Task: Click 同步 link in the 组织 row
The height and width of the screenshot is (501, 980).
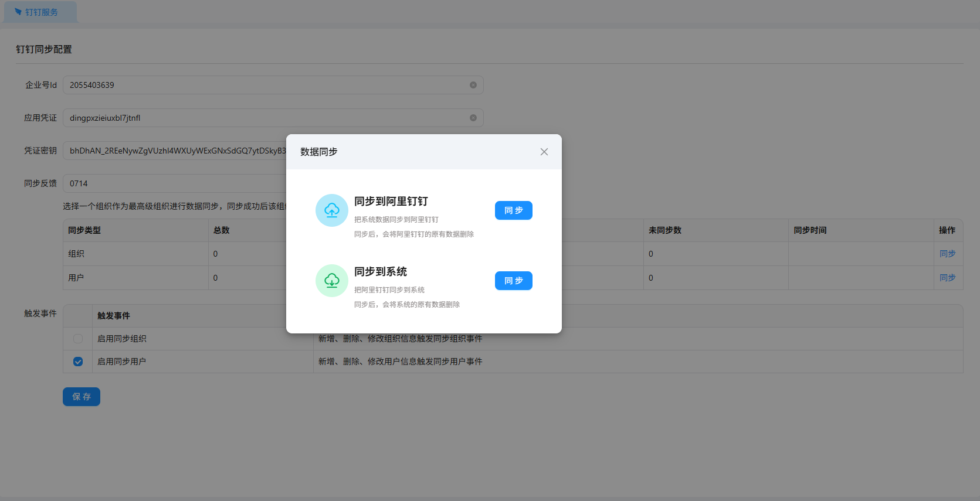Action: point(947,254)
